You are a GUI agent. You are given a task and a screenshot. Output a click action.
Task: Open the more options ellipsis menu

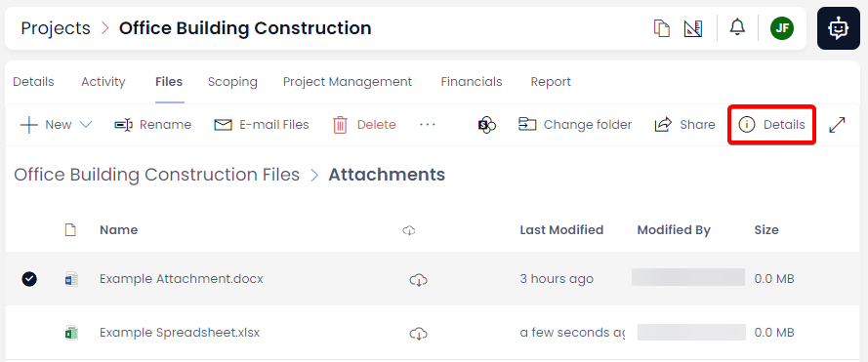428,125
